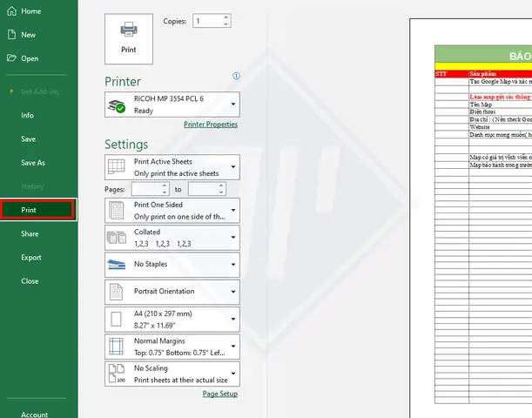Click the 'Điện thoại' row in preview

point(482,111)
